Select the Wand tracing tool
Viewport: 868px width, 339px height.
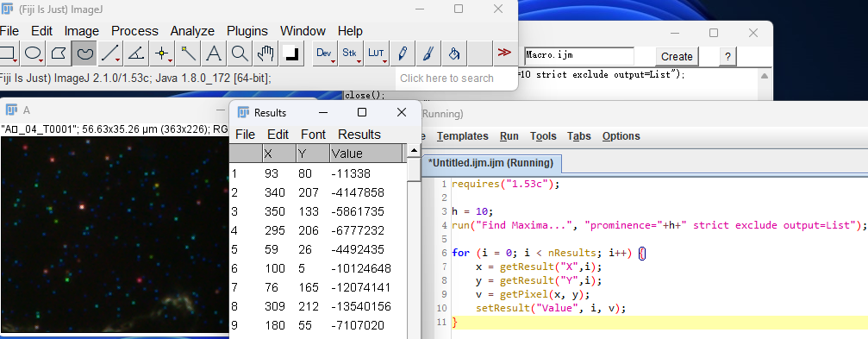click(x=188, y=53)
